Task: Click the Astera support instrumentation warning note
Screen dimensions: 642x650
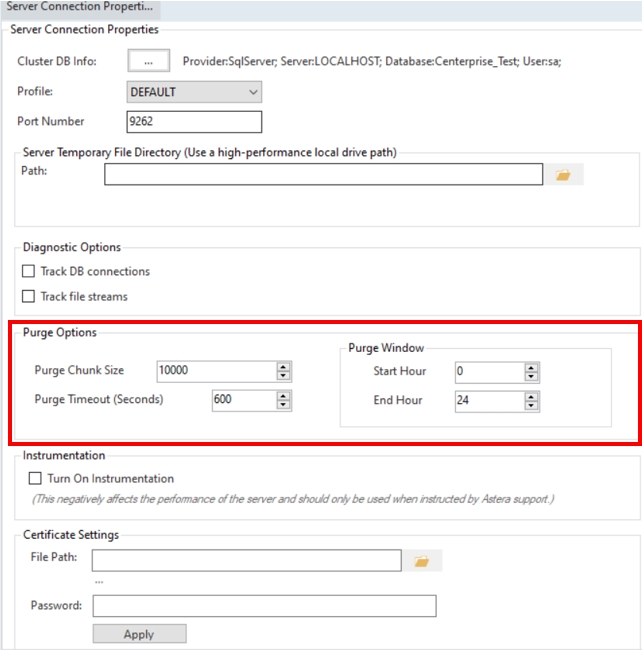Action: point(293,499)
